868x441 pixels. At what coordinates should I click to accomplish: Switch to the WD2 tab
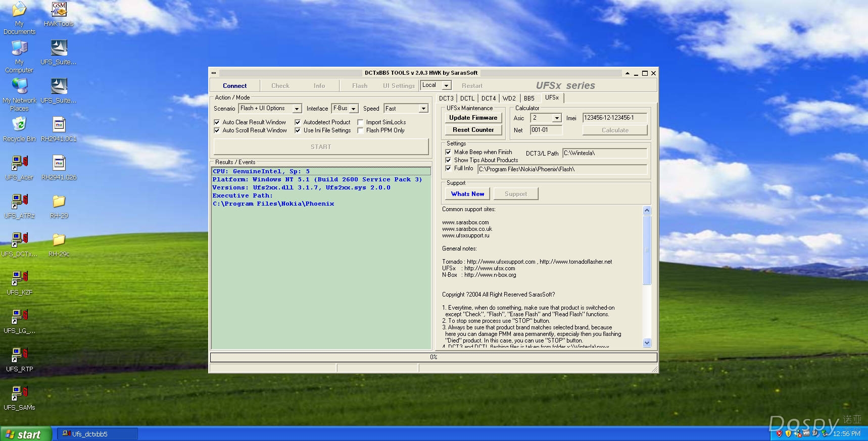tap(509, 99)
